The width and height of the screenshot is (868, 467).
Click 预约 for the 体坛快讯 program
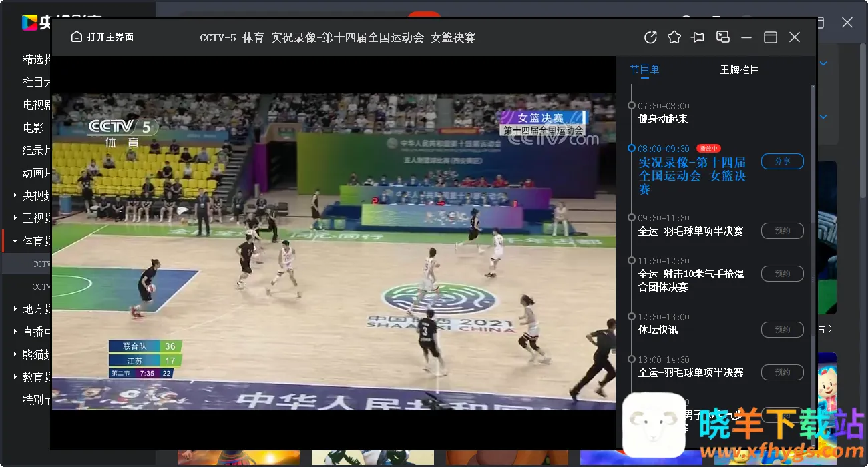tap(782, 330)
